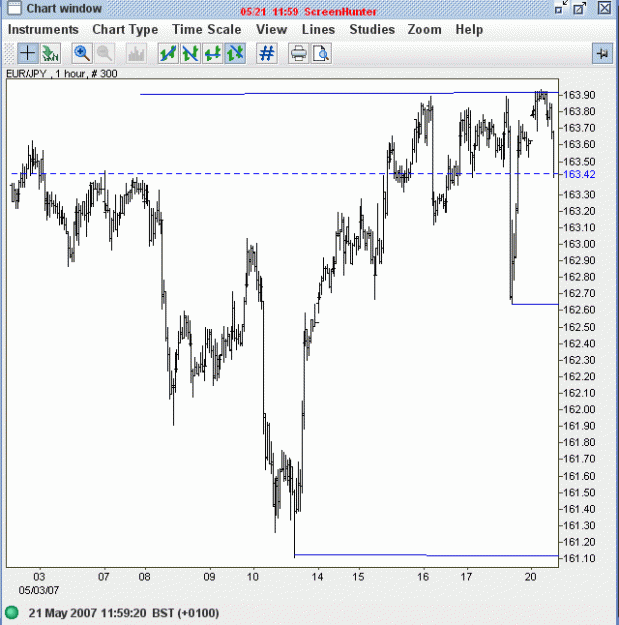
Task: Click the iconify window button in title bar
Action: (x=561, y=8)
